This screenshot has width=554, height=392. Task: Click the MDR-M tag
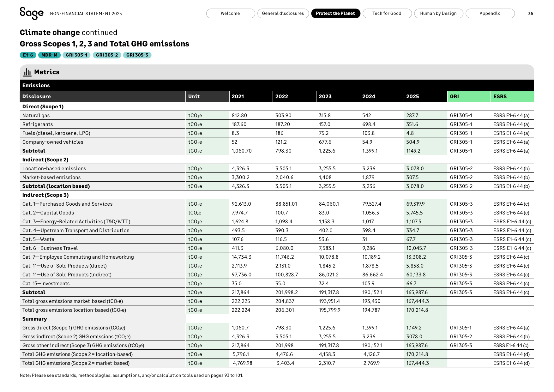(50, 55)
